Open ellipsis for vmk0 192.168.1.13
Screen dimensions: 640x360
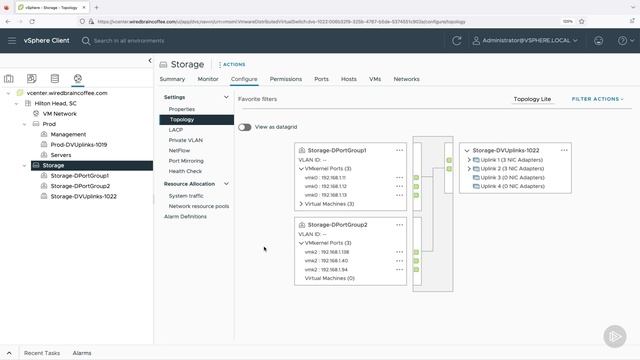click(x=399, y=195)
